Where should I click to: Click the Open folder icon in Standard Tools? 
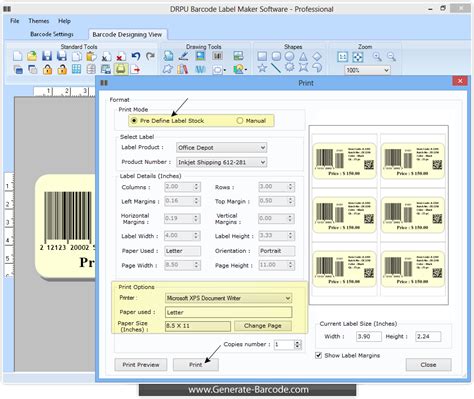(x=32, y=56)
